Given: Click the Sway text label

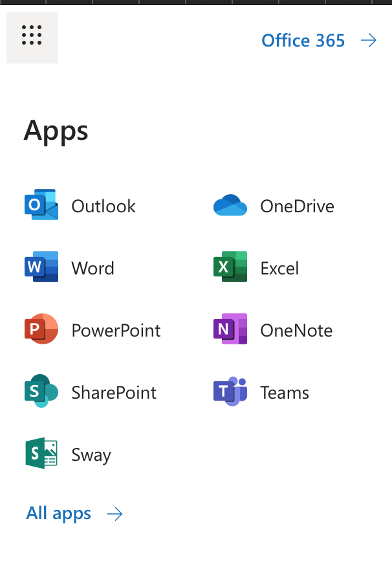Looking at the screenshot, I should pos(91,455).
